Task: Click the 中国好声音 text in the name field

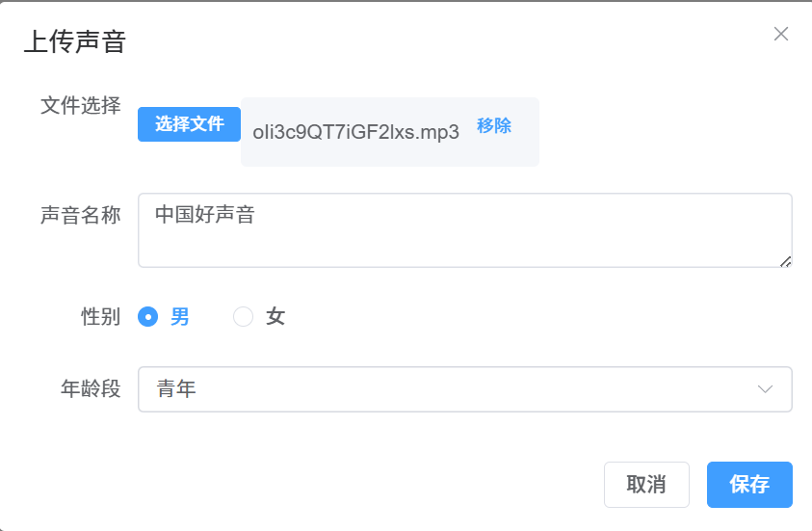Action: [204, 214]
